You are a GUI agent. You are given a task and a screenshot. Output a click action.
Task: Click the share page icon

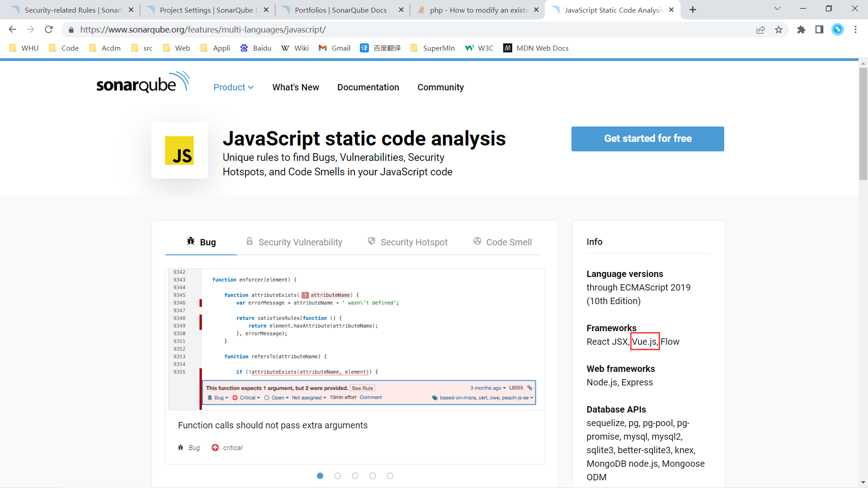(x=760, y=30)
